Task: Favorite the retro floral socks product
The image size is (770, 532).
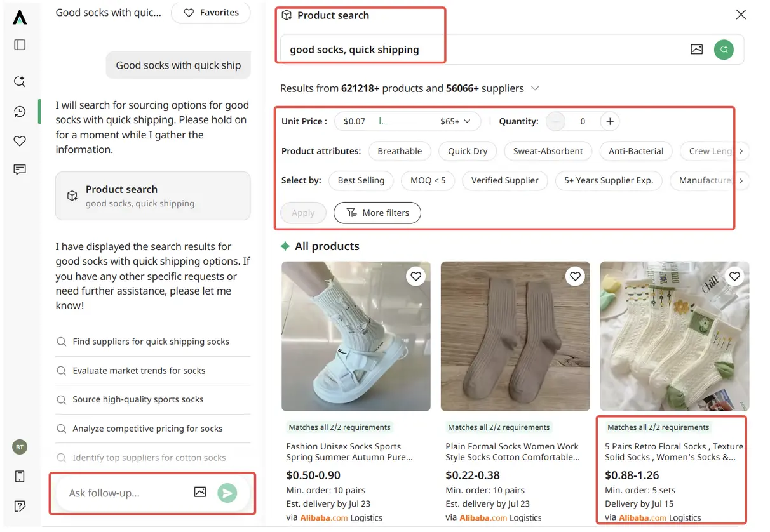Action: point(734,276)
